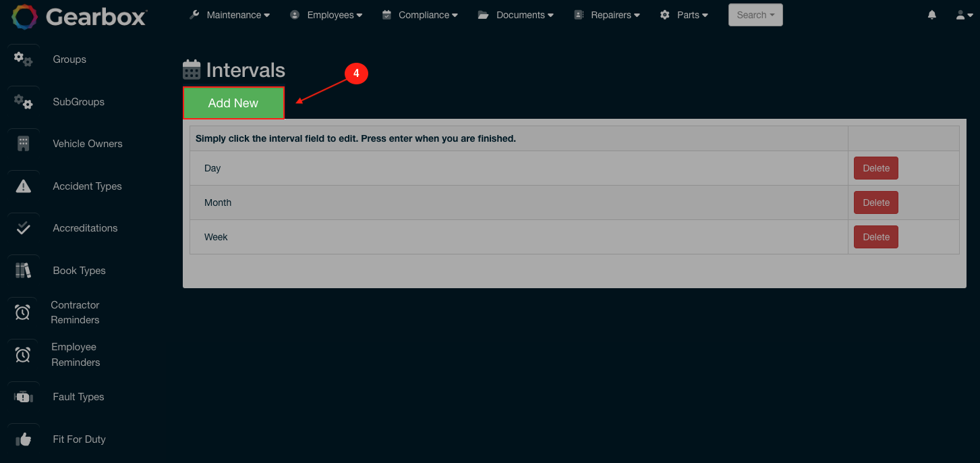This screenshot has width=980, height=463.
Task: Click the Vehicle Owners building icon
Action: click(x=23, y=143)
